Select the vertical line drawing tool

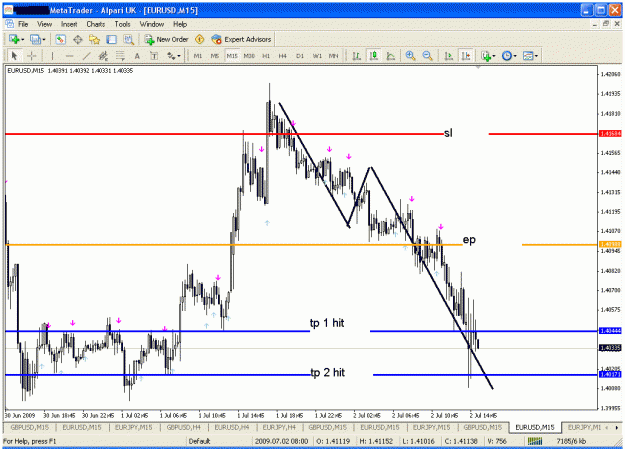point(52,56)
